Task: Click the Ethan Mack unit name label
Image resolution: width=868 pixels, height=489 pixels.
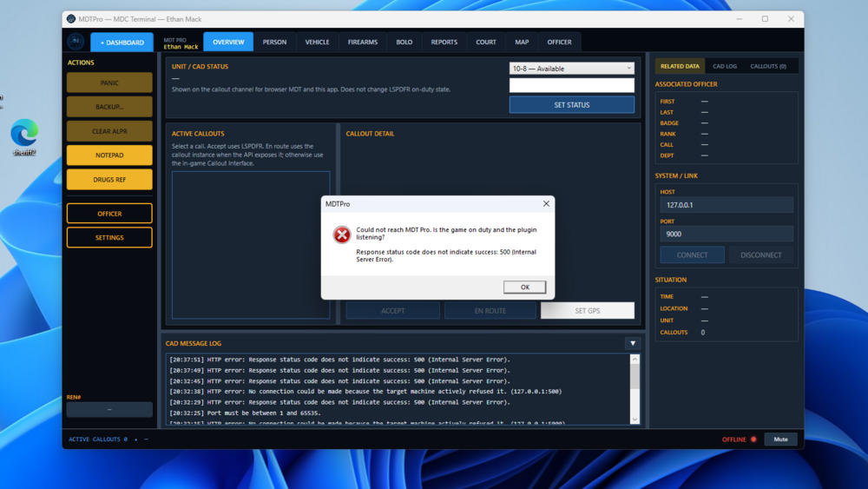Action: pyautogui.click(x=181, y=47)
